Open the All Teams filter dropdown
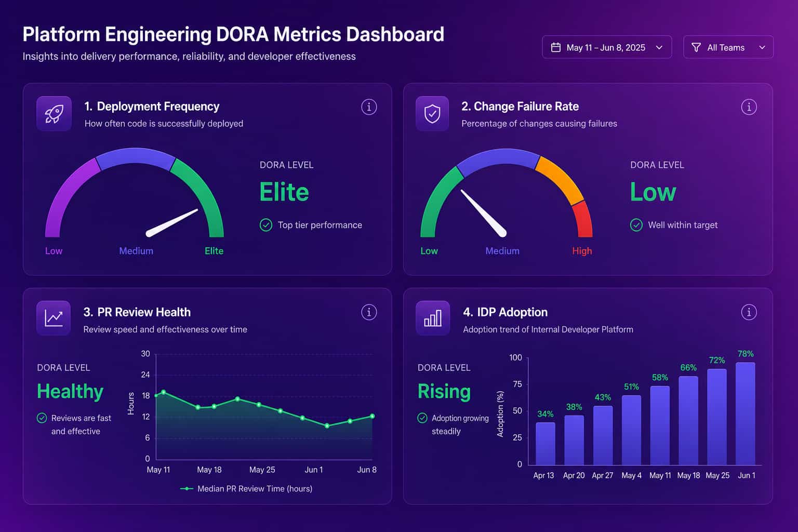 (x=728, y=47)
